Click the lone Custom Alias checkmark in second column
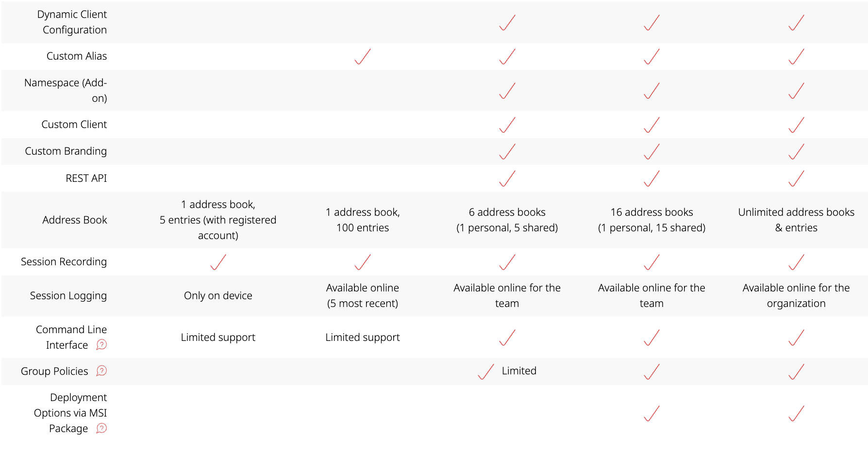This screenshot has height=451, width=868. (363, 56)
